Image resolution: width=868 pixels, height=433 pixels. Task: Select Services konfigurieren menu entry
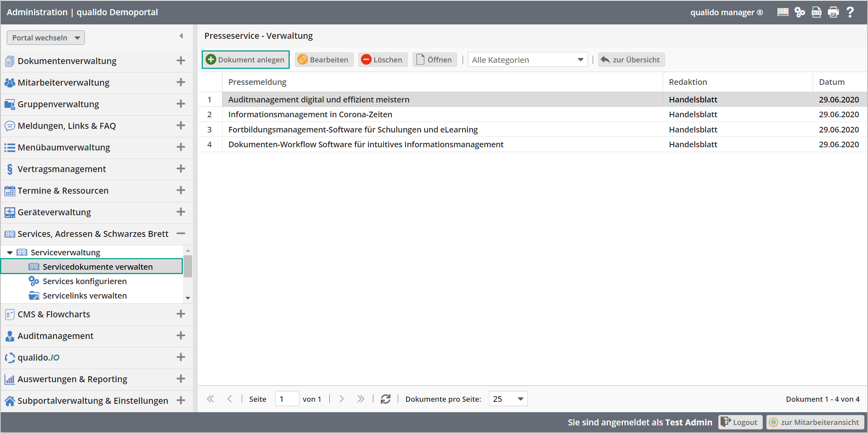pyautogui.click(x=84, y=281)
